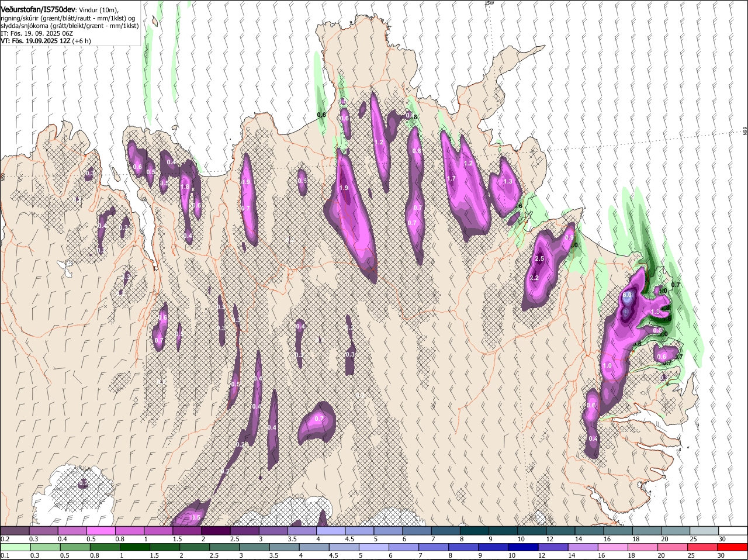Click the Veðurstofan/IS750dev title text

coord(38,9)
